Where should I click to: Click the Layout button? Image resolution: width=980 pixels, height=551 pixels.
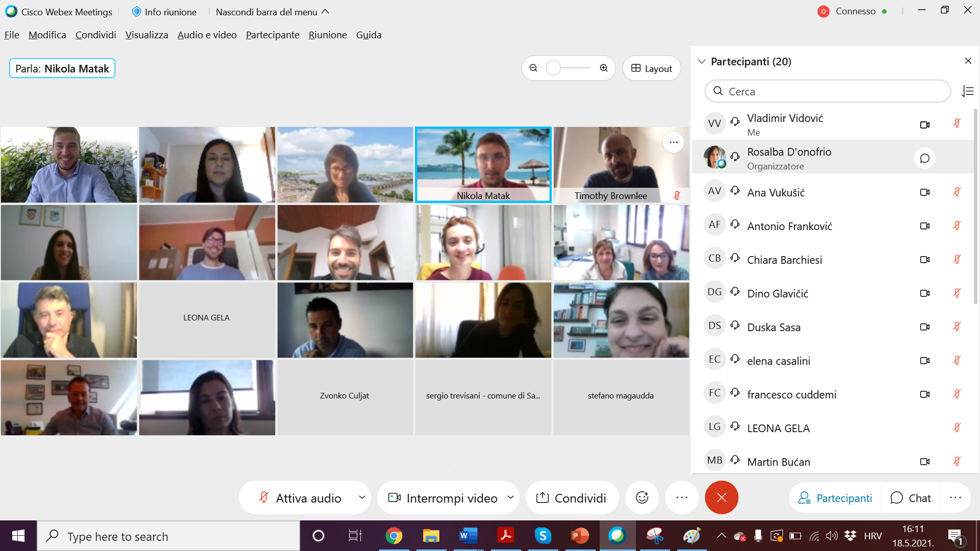pyautogui.click(x=651, y=68)
